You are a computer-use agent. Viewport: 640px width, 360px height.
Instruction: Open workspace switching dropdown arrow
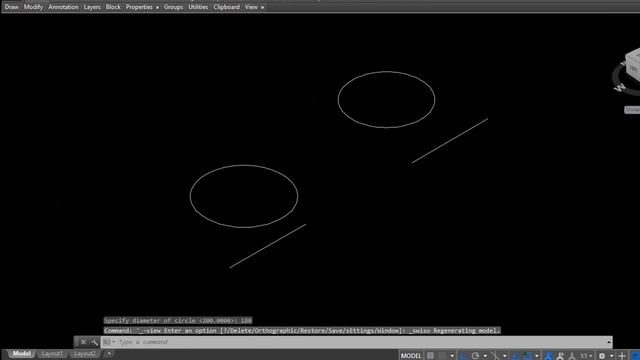point(611,356)
